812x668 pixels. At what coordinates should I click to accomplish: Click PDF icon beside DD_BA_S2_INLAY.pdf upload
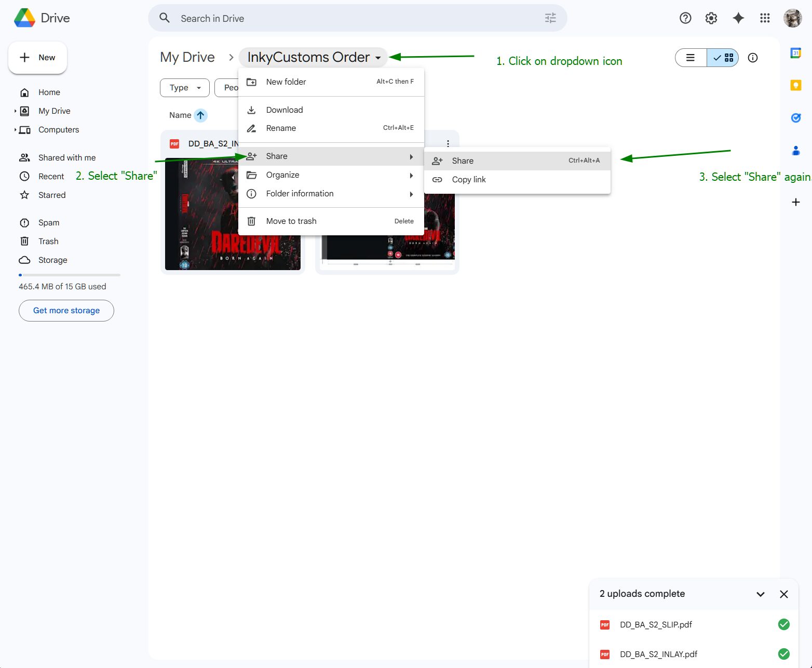(x=605, y=654)
